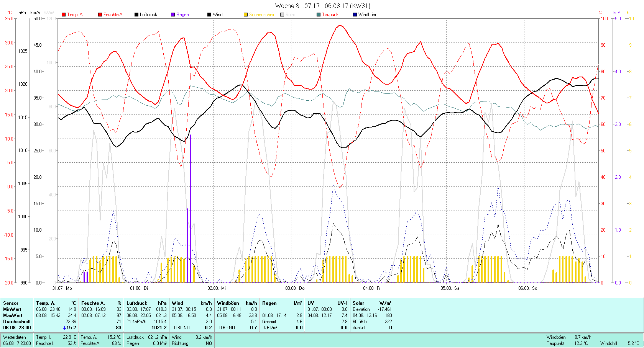Viewport: 644px width, 348px height.
Task: Click the grey Solar legend swatch
Action: pos(282,15)
